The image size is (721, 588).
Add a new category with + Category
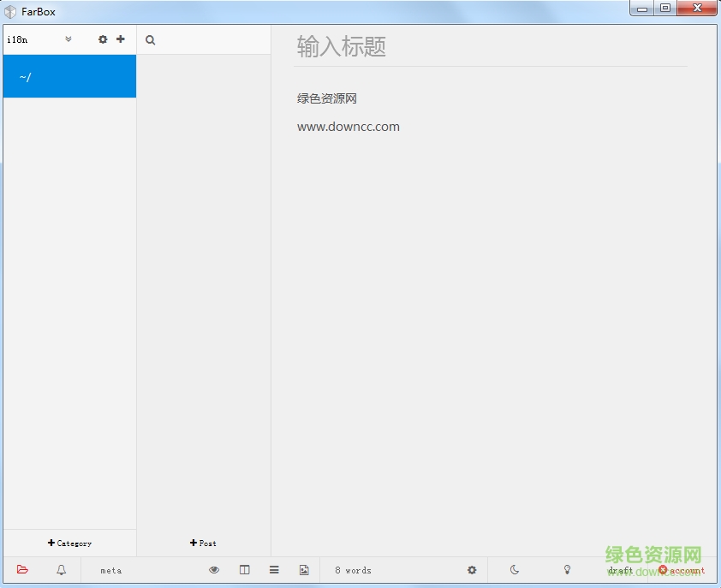[69, 543]
